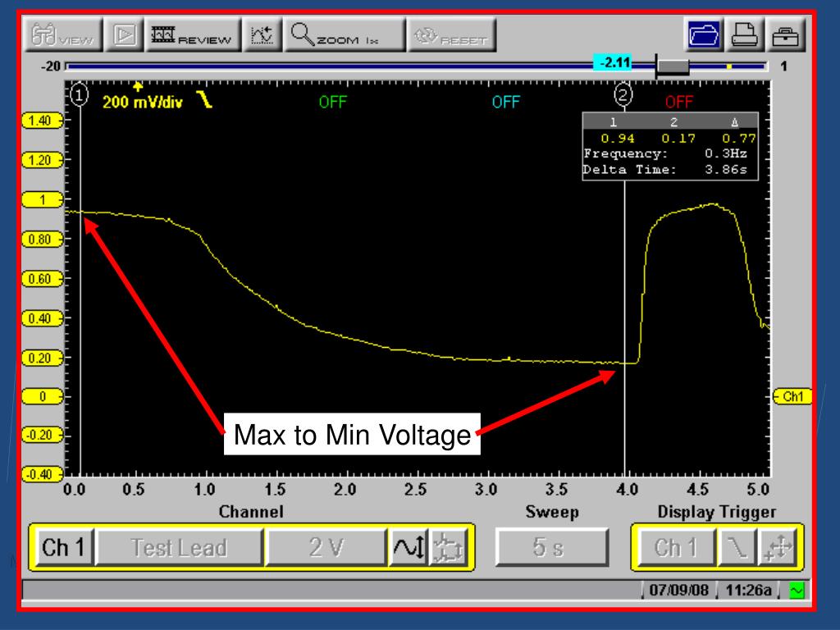Click the -0.40 voltage axis label
The image size is (840, 630).
(x=42, y=474)
